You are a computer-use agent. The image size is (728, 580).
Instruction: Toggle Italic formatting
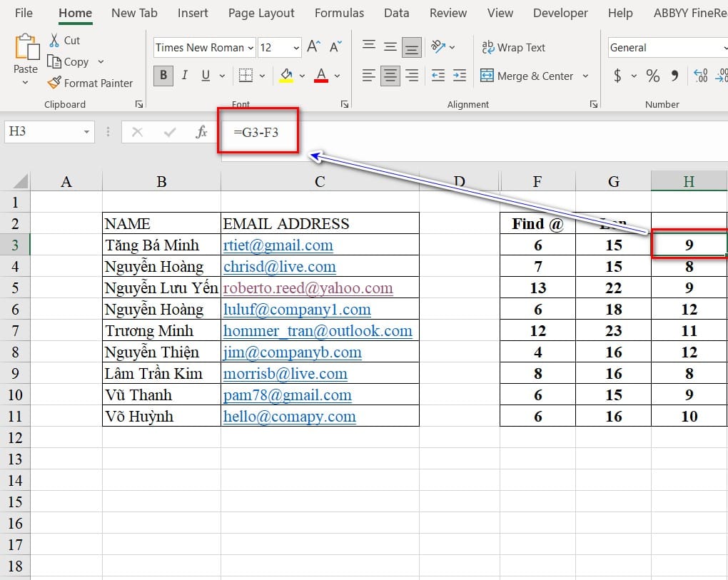185,76
